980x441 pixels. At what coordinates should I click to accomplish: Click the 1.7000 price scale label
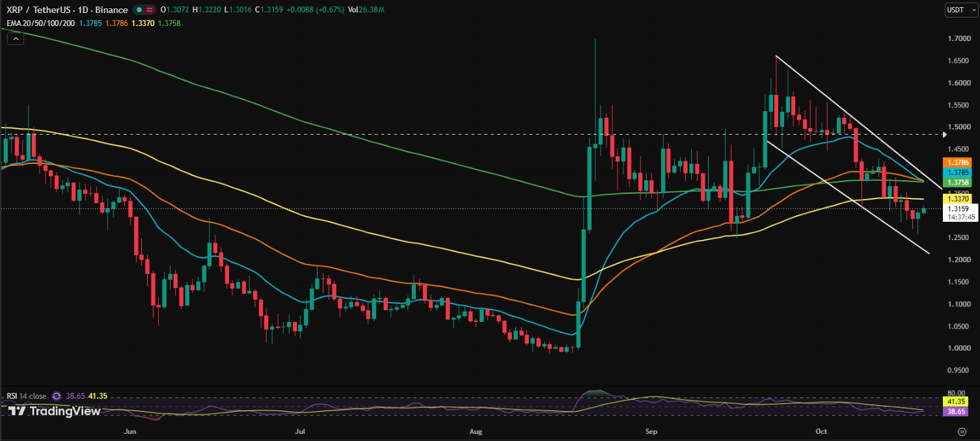(x=959, y=39)
